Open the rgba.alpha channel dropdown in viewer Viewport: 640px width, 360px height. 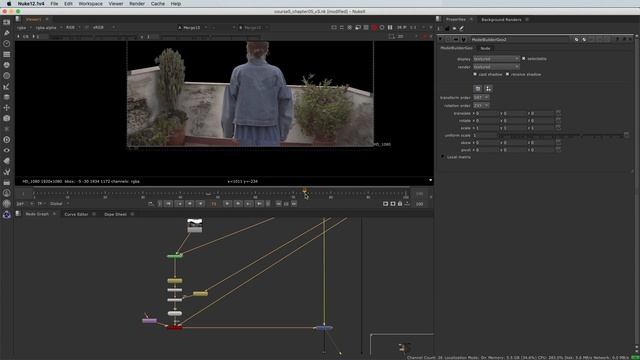[49, 27]
